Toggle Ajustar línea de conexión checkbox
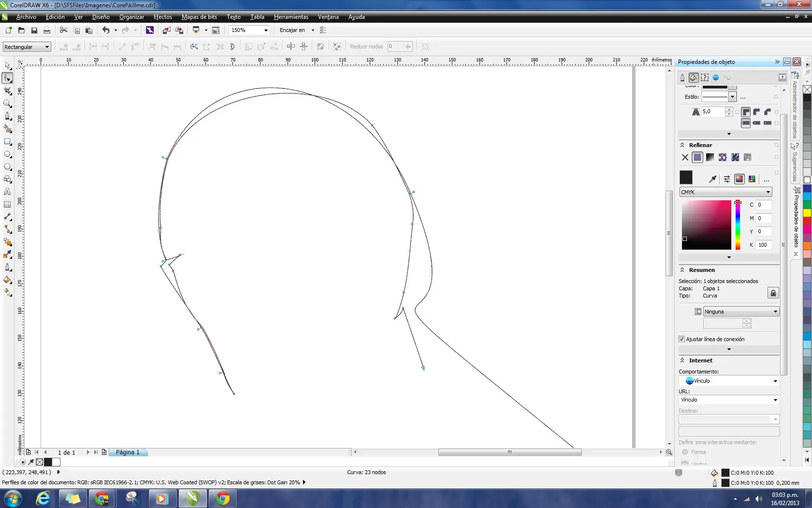Image resolution: width=812 pixels, height=508 pixels. (681, 339)
